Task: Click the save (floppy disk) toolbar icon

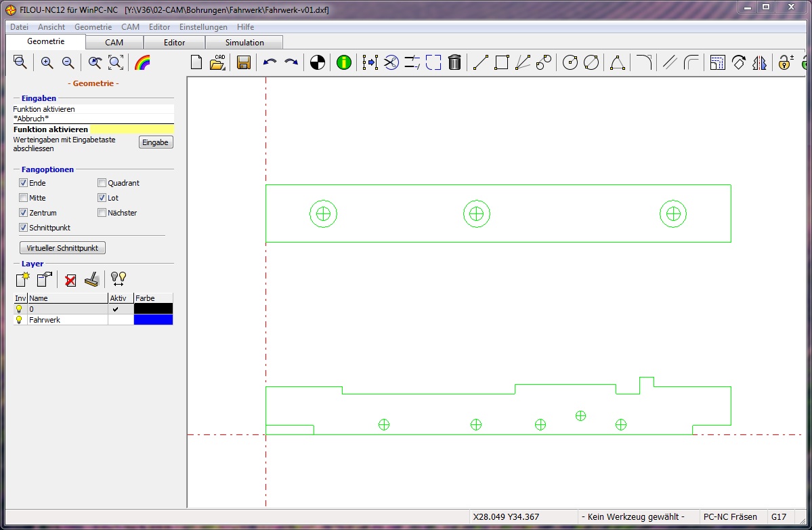Action: tap(243, 62)
